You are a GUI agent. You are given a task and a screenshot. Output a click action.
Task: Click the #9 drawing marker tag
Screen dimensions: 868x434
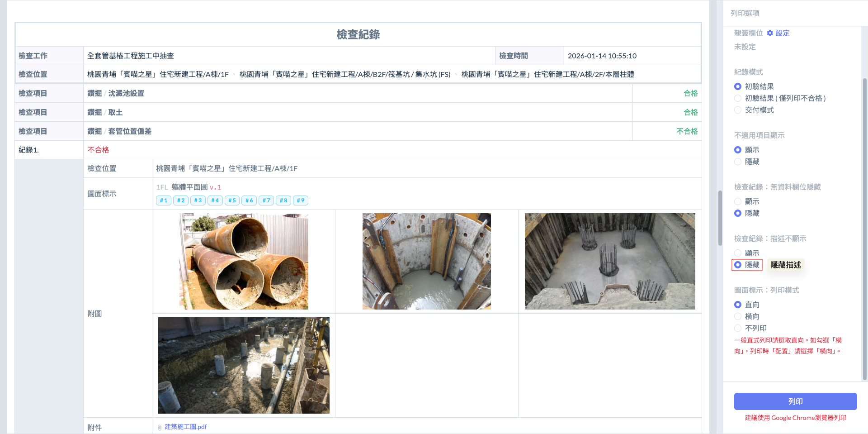(301, 200)
